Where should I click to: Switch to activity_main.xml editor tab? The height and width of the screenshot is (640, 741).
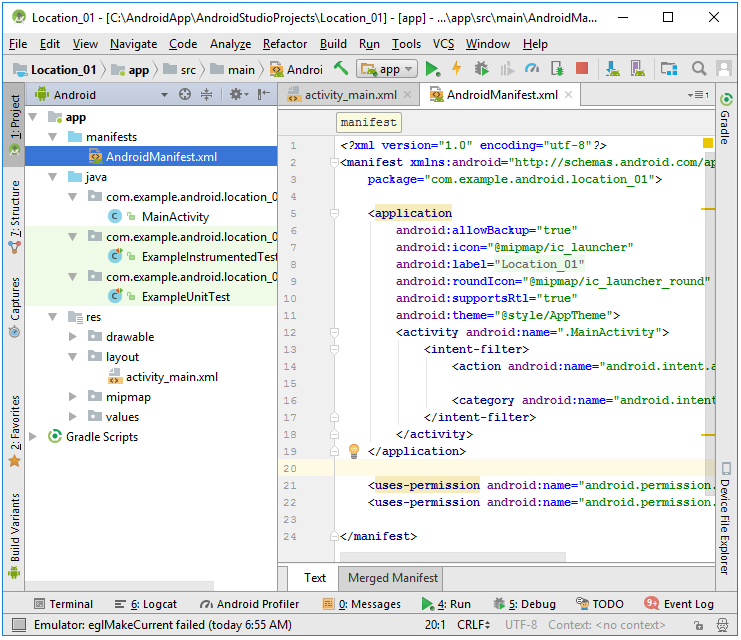click(350, 95)
